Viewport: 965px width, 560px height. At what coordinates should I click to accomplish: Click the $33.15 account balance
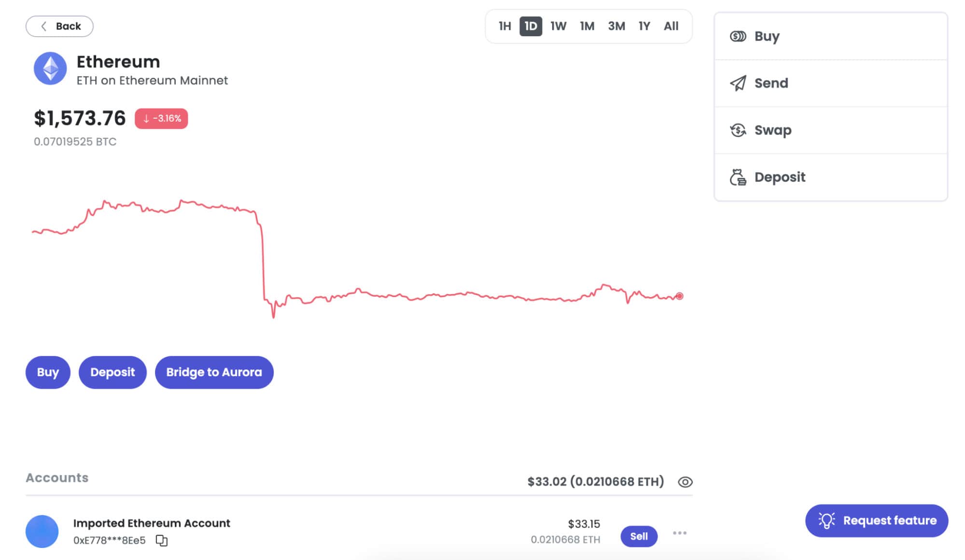(x=584, y=524)
